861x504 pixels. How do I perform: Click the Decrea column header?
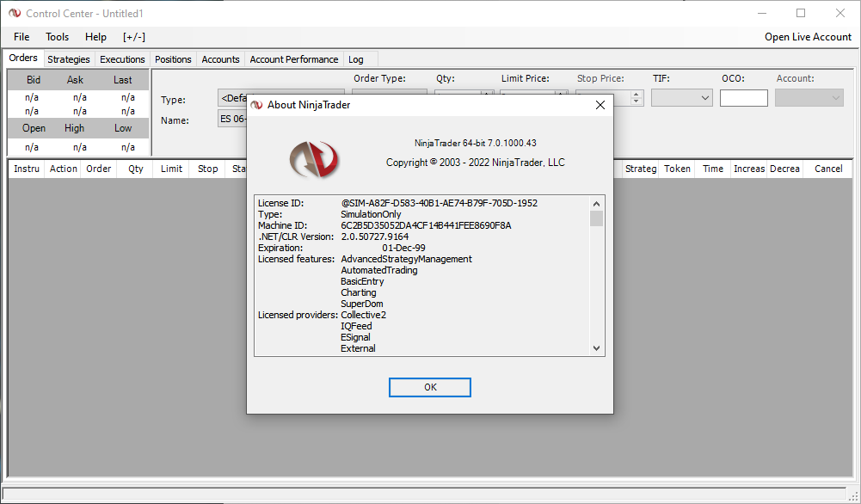784,169
